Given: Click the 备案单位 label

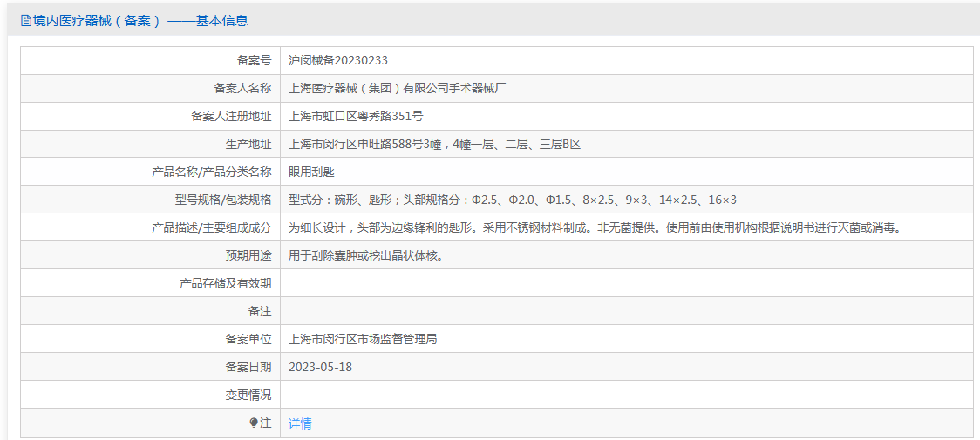Looking at the screenshot, I should click(x=248, y=340).
